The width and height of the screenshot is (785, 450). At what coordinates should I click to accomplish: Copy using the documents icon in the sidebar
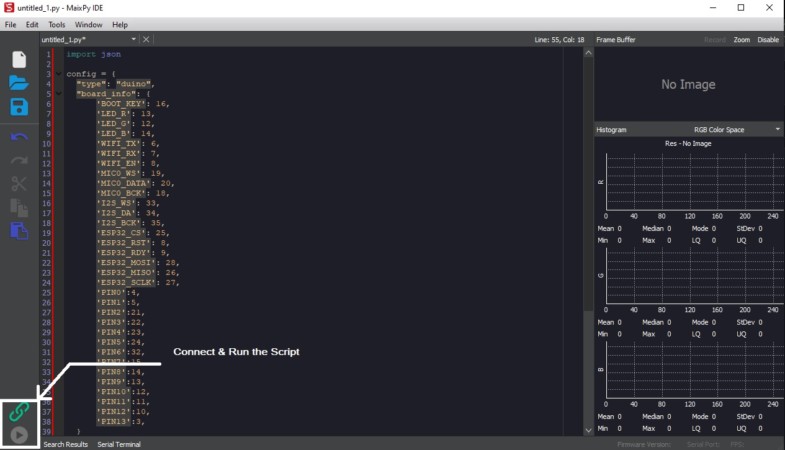click(x=19, y=207)
